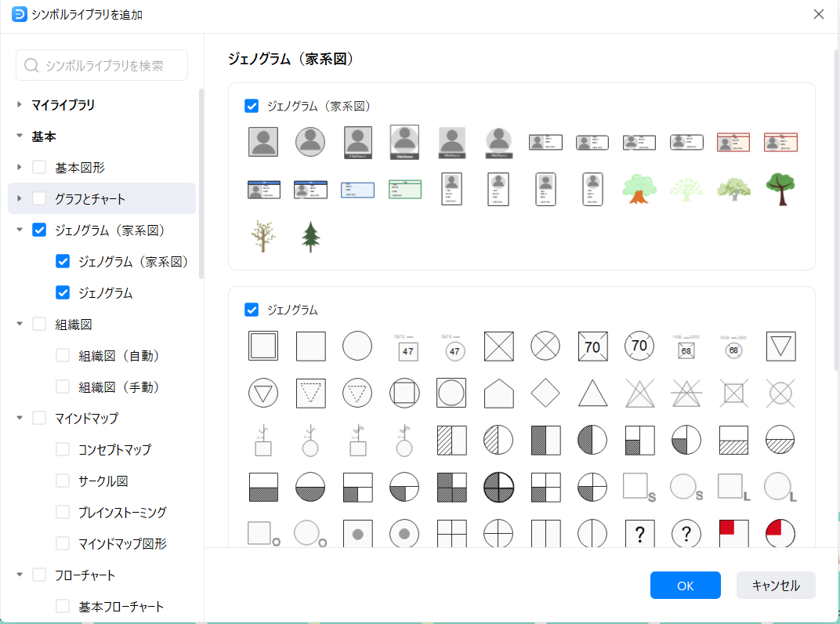Select the orange-trunk family tree symbol
The width and height of the screenshot is (840, 624).
click(x=639, y=189)
